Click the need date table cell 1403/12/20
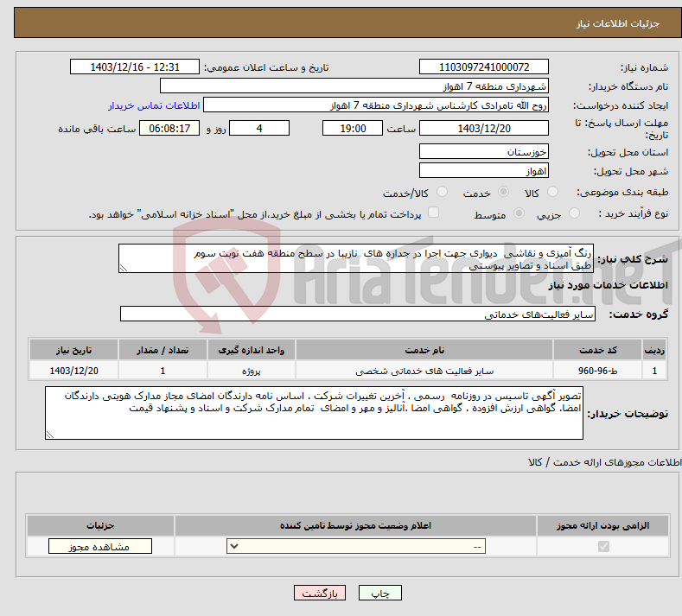The height and width of the screenshot is (616, 682). [74, 371]
